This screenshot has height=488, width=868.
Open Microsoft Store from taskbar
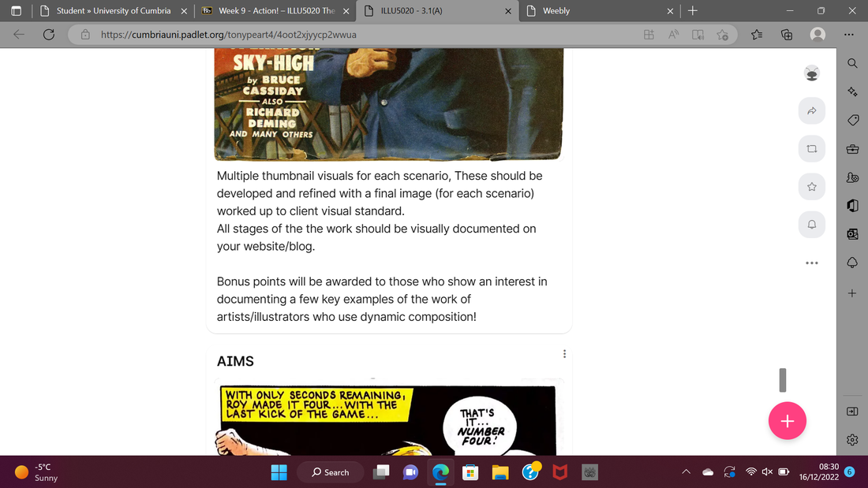(x=470, y=472)
